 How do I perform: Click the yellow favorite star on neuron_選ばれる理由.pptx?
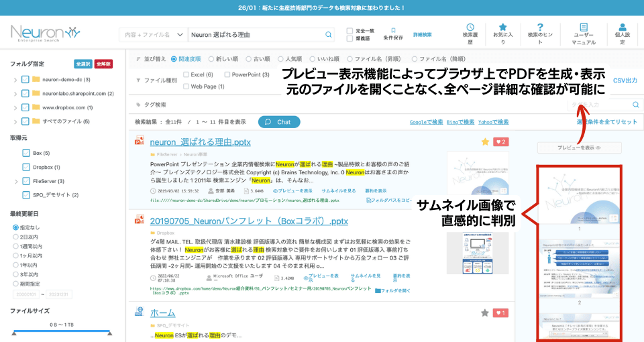click(485, 141)
